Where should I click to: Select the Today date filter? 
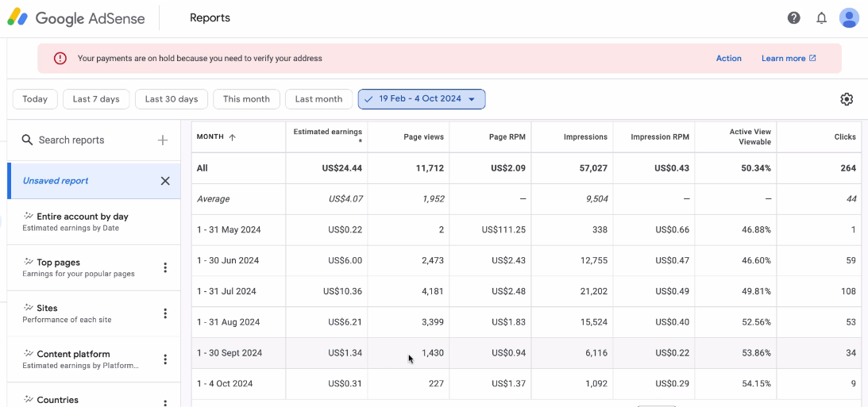click(35, 99)
